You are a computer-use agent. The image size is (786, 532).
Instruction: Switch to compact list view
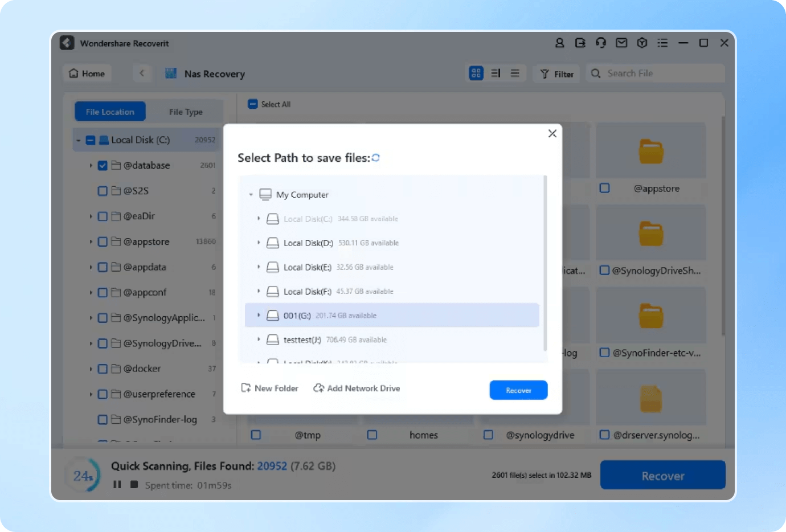point(515,73)
